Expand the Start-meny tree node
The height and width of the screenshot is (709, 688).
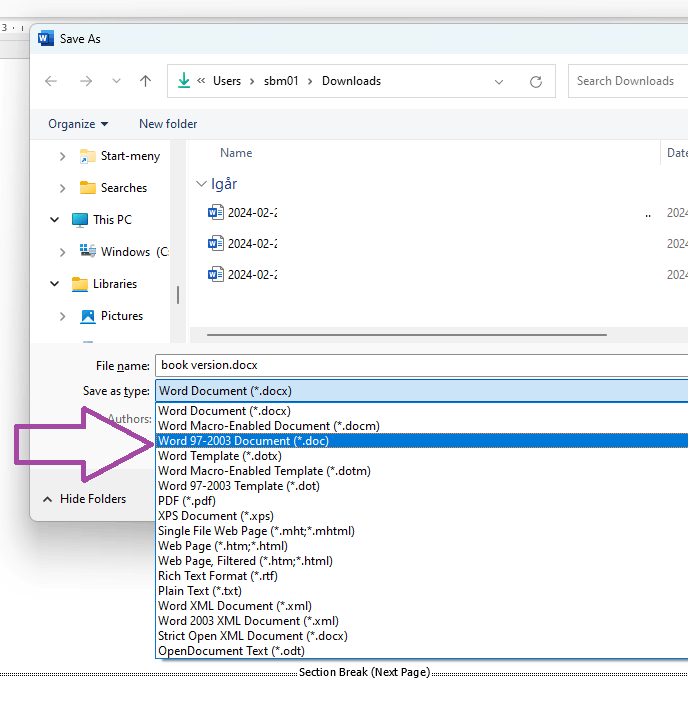click(62, 156)
